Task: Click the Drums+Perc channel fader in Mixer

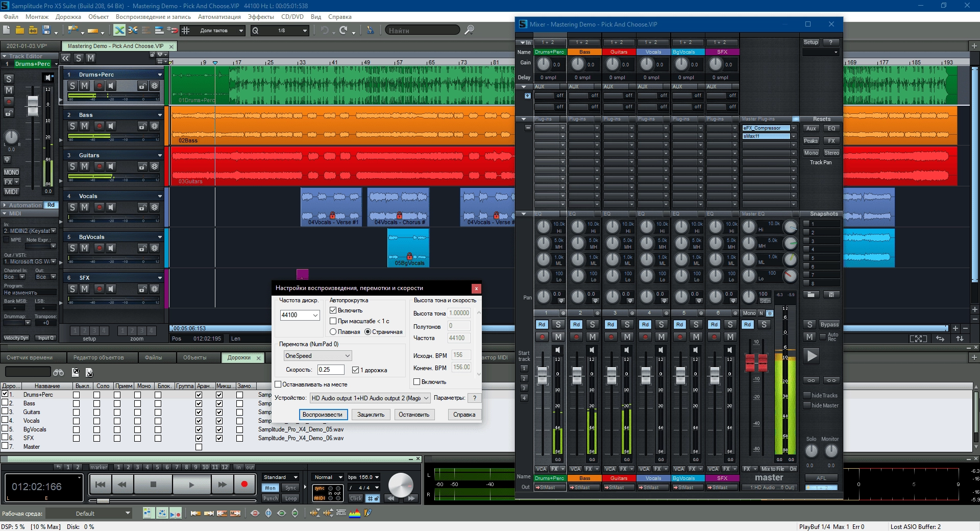Action: click(542, 375)
